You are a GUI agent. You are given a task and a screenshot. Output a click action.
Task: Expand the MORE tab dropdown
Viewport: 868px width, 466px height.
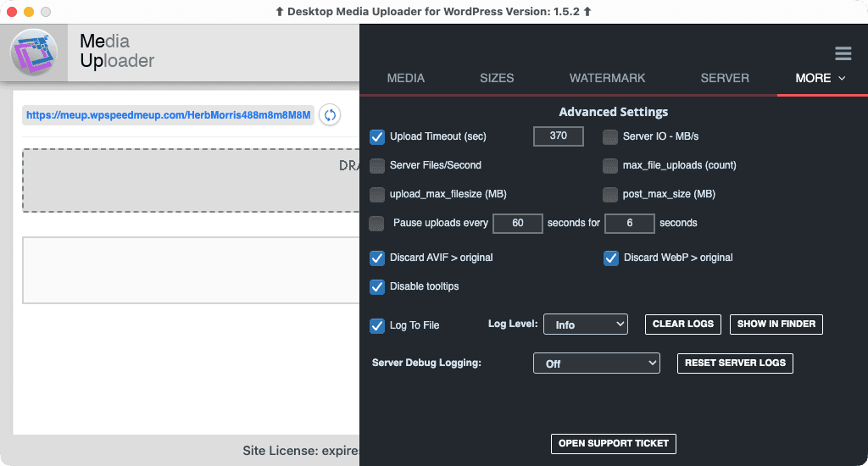821,78
